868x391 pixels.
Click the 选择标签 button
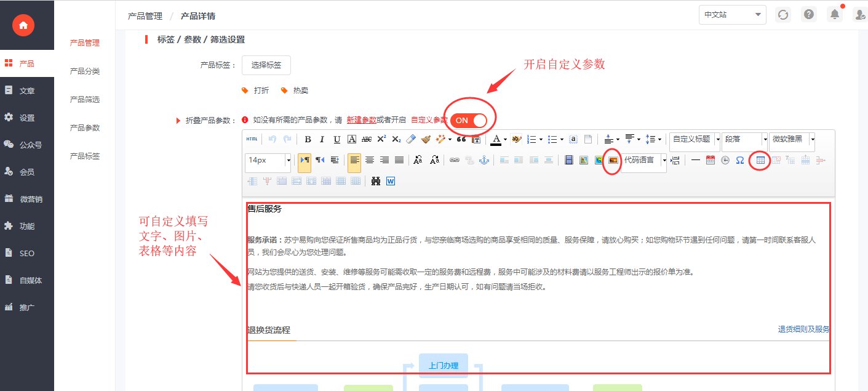pos(266,65)
